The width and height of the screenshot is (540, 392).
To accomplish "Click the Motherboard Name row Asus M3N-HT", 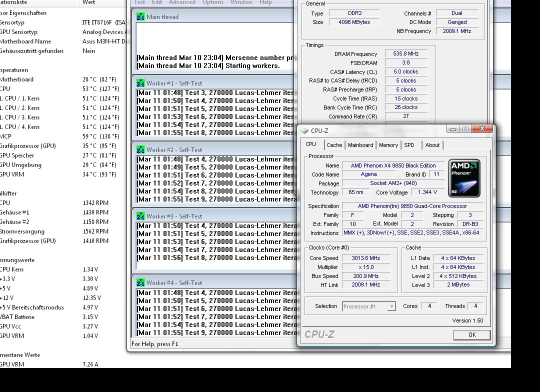I will coord(63,41).
